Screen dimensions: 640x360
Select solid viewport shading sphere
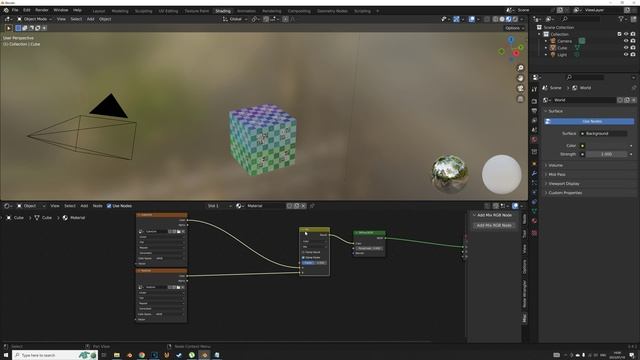coord(502,19)
